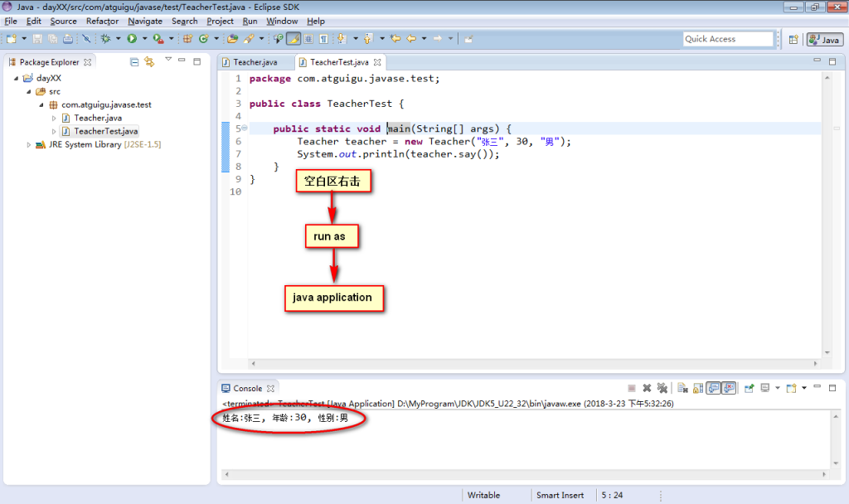The height and width of the screenshot is (504, 849).
Task: Click the Console horizontal scrollbar
Action: tap(525, 474)
